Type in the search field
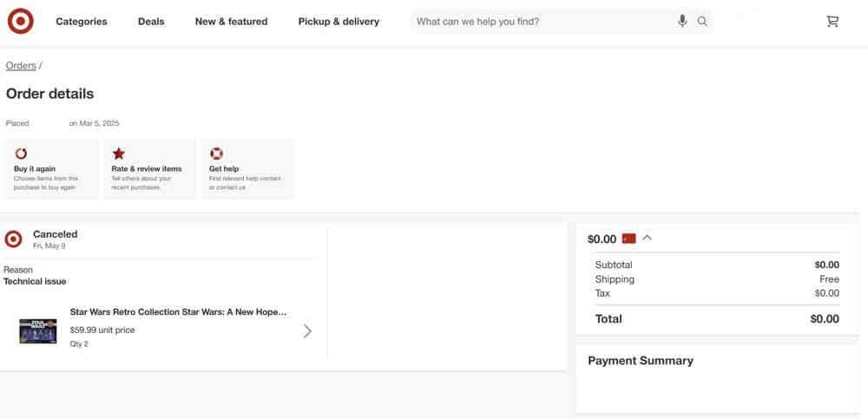Viewport: 868px width, 419px height. tap(542, 22)
